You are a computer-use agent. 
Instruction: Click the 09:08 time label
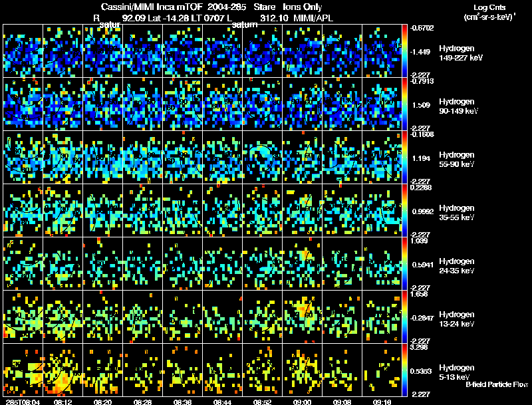(x=342, y=402)
